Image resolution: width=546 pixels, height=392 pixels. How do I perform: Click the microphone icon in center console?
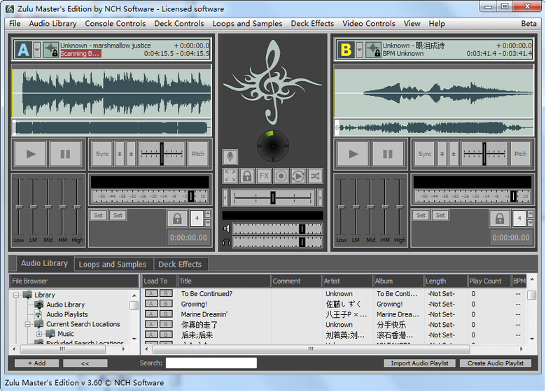coord(230,157)
